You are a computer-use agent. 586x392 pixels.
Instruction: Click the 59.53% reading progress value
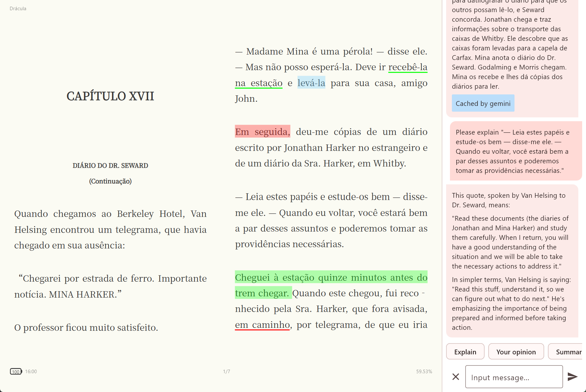[x=424, y=371]
